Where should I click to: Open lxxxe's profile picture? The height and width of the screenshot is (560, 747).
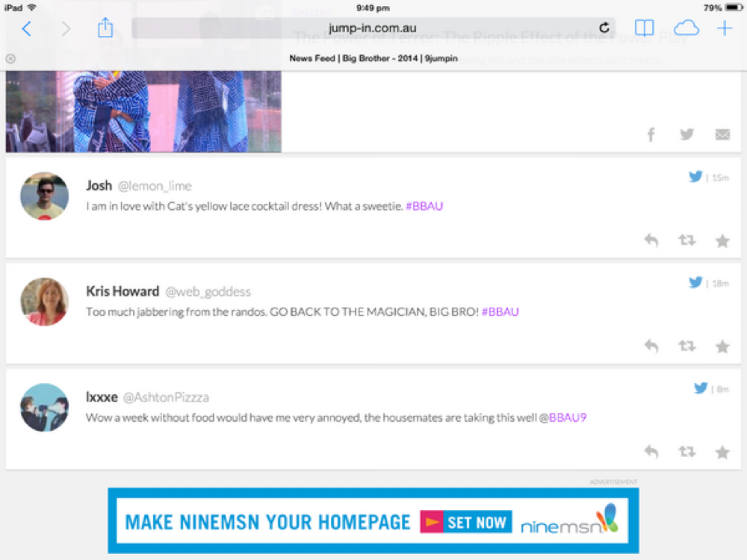44,408
